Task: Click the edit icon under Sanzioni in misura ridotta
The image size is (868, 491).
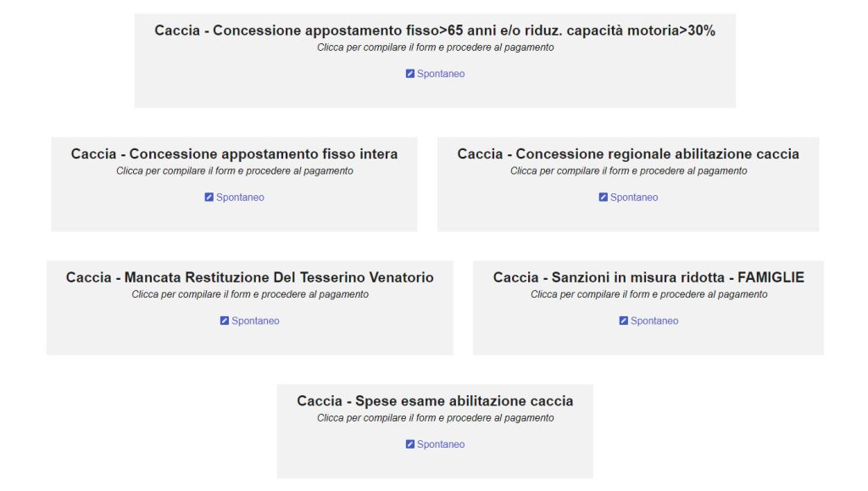Action: (623, 321)
